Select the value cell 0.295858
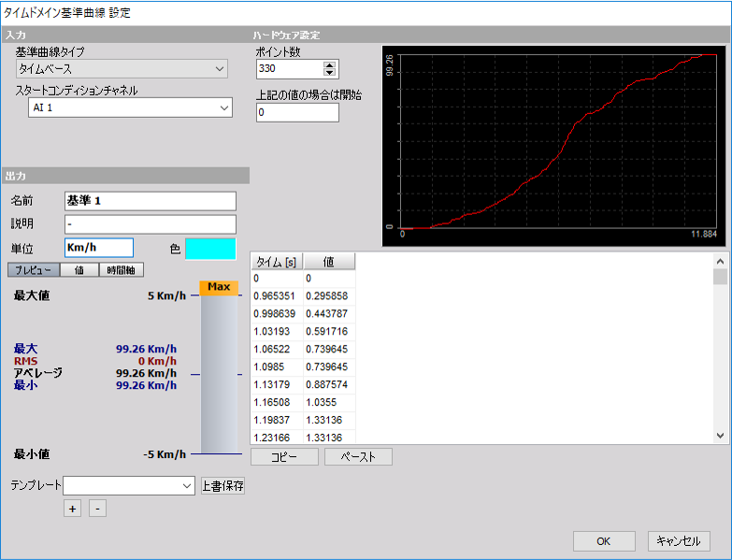 [329, 296]
